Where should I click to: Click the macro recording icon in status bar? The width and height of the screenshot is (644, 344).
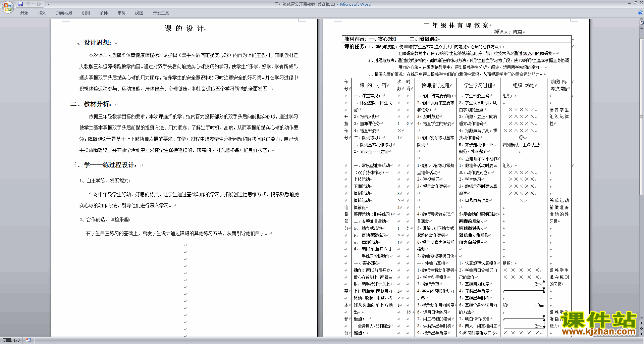point(28,340)
